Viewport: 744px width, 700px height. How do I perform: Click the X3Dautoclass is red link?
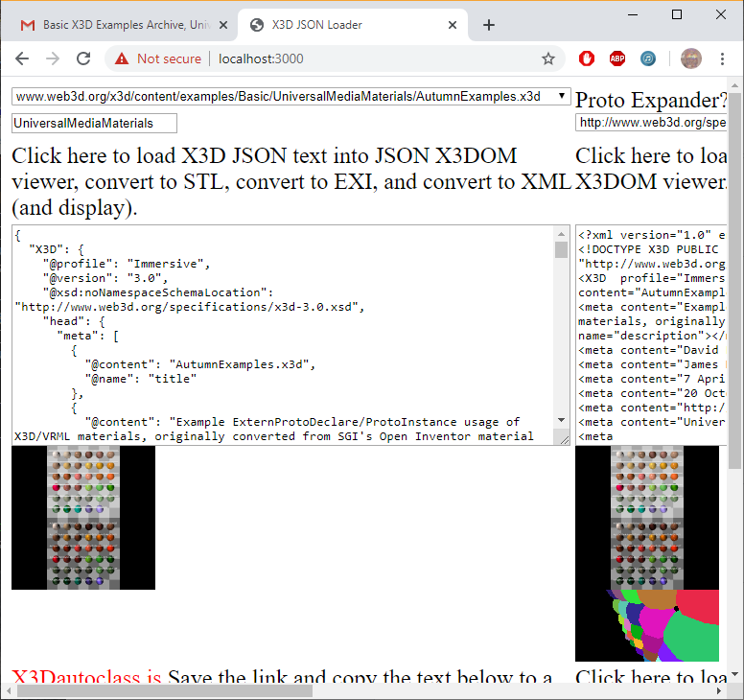pos(86,679)
